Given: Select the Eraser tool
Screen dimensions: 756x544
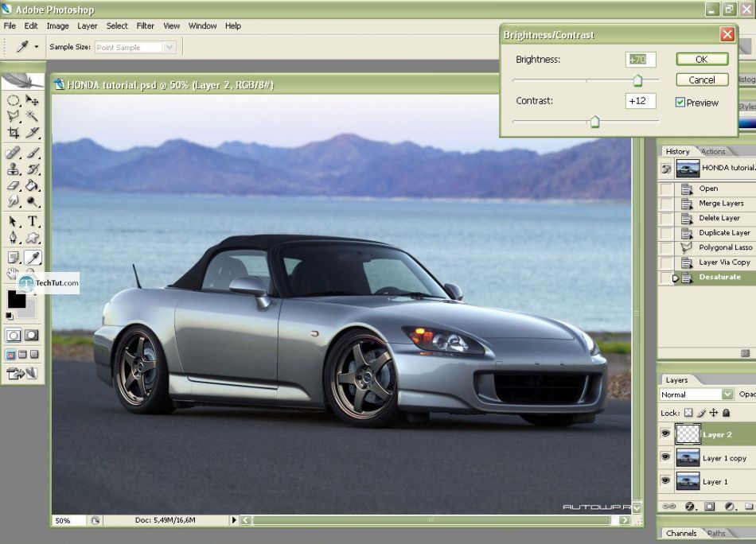Looking at the screenshot, I should tap(14, 185).
